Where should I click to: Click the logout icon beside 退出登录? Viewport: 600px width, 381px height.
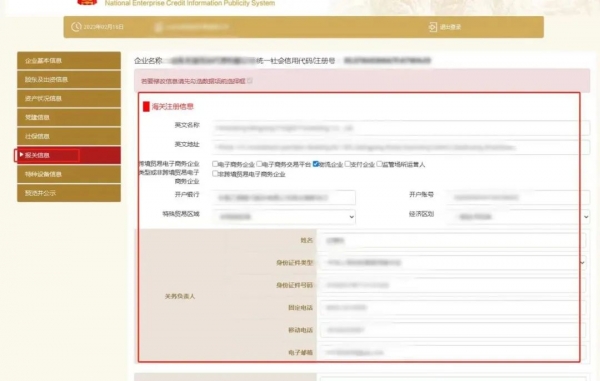(433, 27)
